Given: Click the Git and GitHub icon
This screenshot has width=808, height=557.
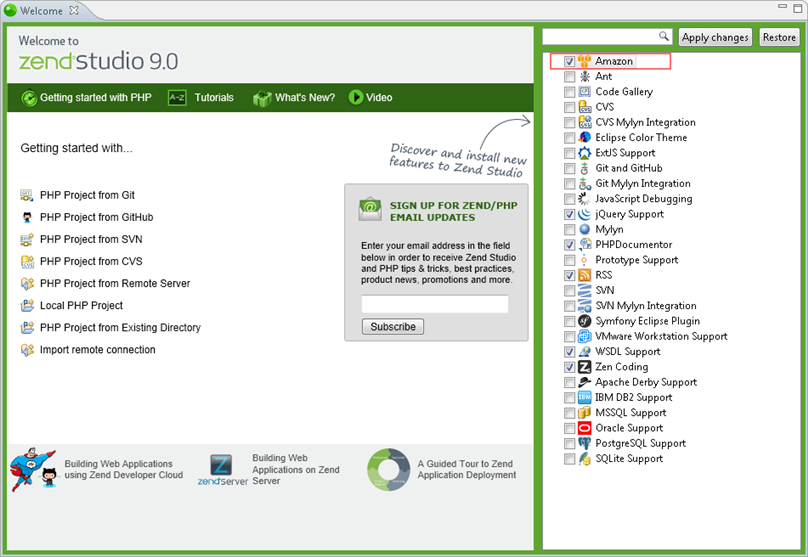Looking at the screenshot, I should tap(584, 168).
